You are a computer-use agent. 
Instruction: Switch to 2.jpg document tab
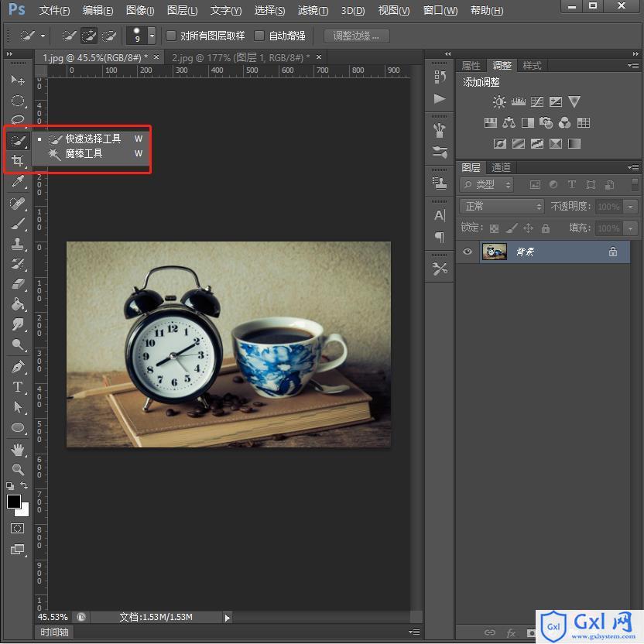[x=240, y=57]
